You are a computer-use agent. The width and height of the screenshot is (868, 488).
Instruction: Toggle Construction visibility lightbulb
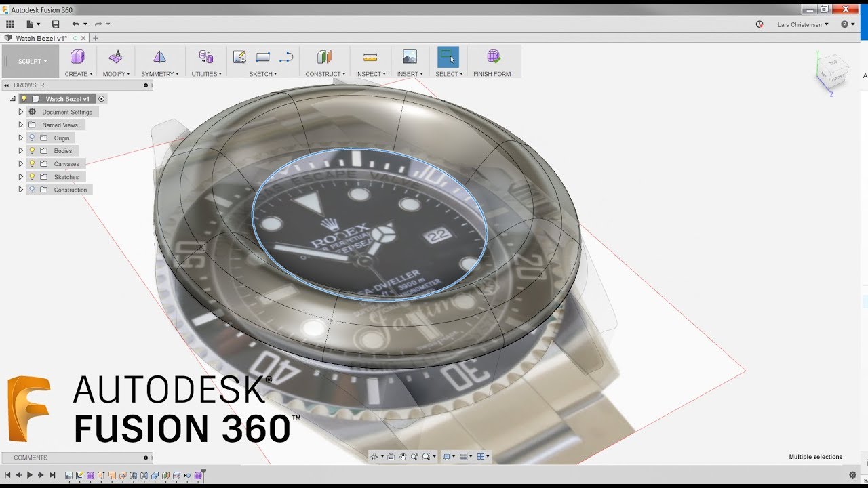pos(32,190)
